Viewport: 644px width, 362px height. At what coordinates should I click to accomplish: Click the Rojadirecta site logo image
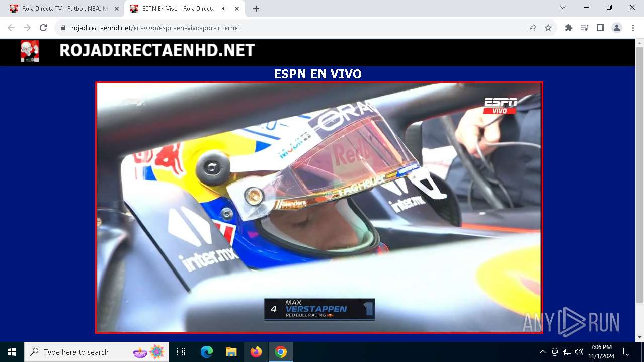(x=30, y=51)
